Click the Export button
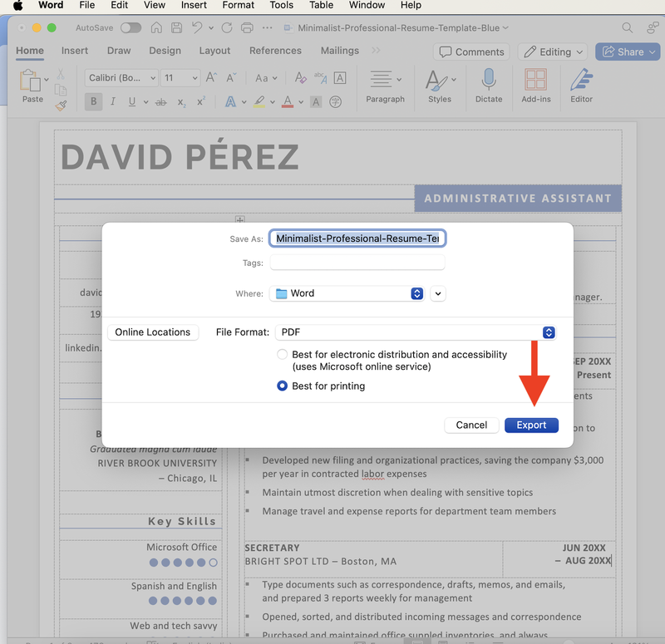The height and width of the screenshot is (644, 665). 531,425
